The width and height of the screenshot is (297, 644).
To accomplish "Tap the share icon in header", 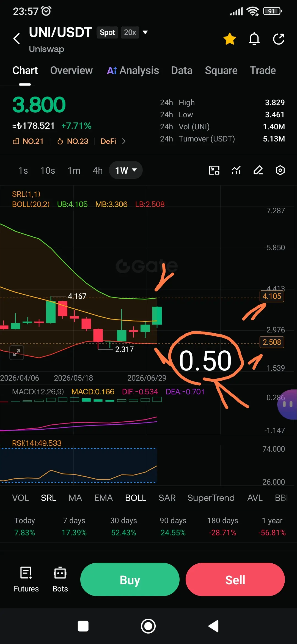I will [279, 39].
